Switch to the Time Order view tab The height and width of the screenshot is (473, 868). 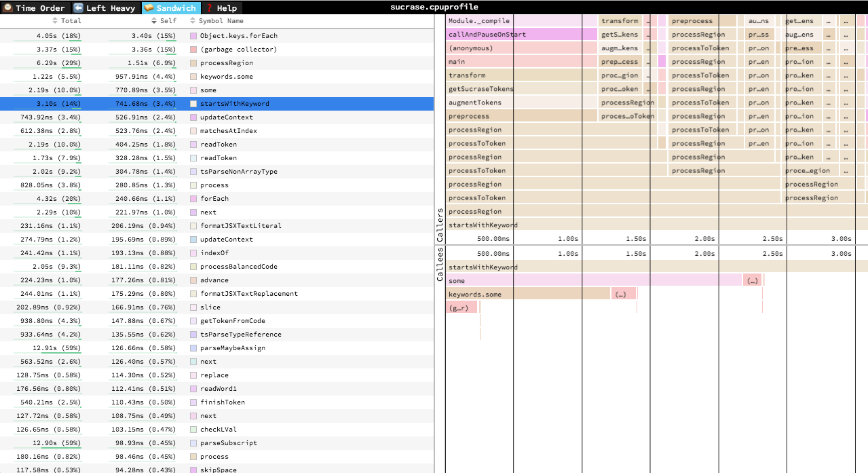pyautogui.click(x=35, y=8)
